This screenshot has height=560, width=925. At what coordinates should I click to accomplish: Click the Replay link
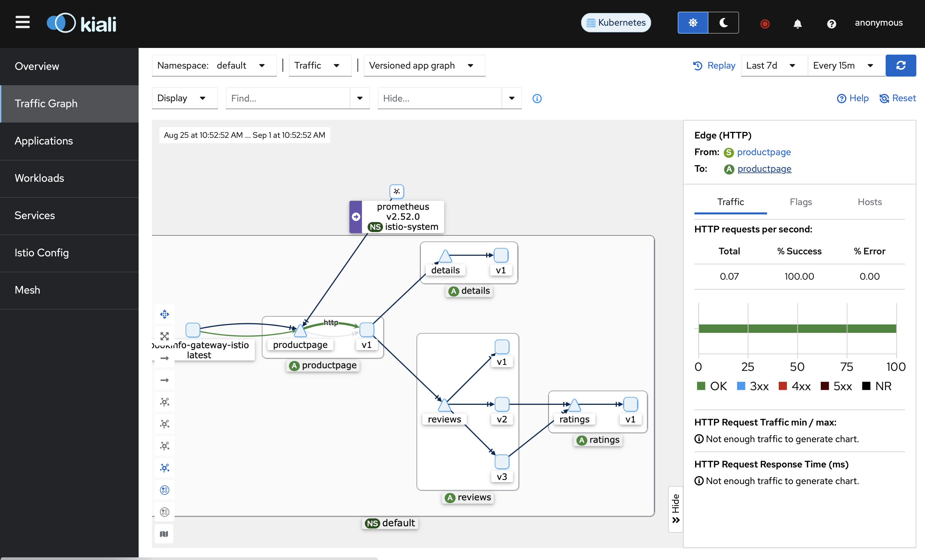coord(714,66)
